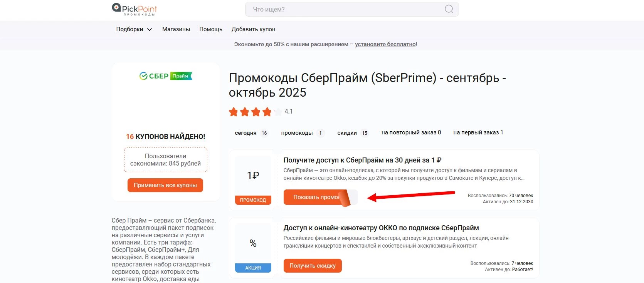Open the Помощь menu item
This screenshot has height=283, width=644.
[211, 29]
